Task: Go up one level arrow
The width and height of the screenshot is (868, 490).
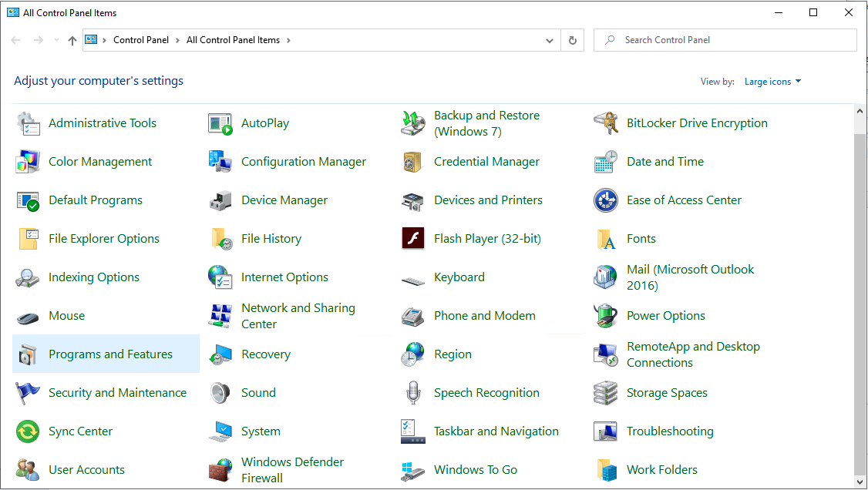Action: coord(72,40)
